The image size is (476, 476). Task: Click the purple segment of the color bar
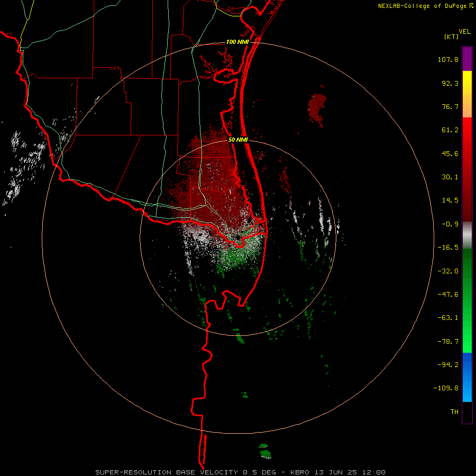tap(467, 59)
